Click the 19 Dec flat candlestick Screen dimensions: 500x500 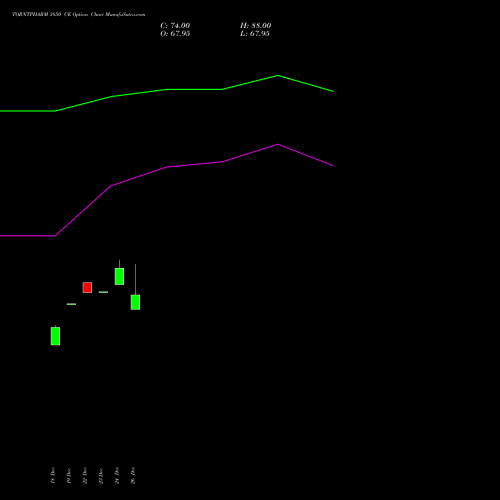tap(71, 304)
